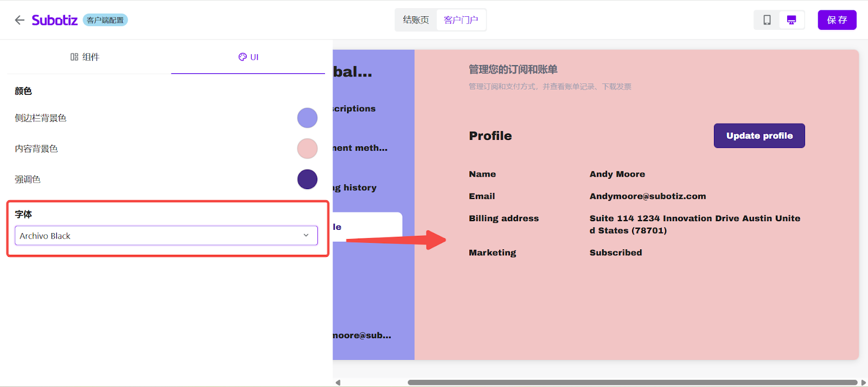Select the 结账页 checkout page tab

tap(416, 20)
